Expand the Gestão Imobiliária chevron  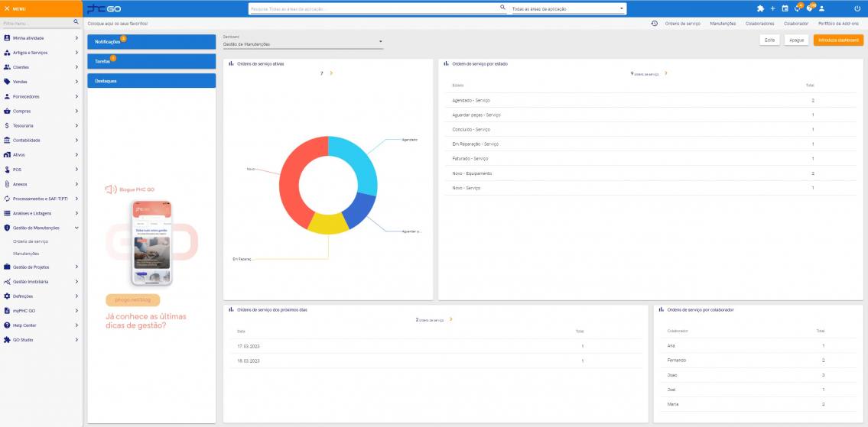[x=76, y=282]
